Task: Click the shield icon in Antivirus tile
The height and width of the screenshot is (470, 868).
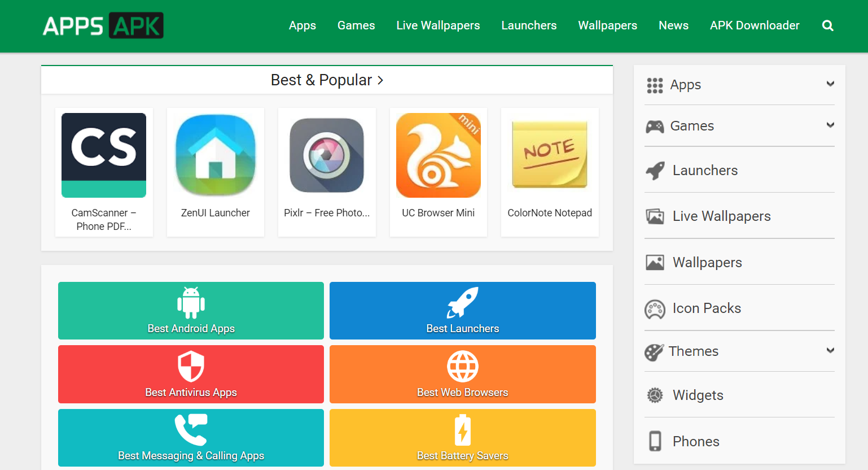Action: click(x=191, y=366)
